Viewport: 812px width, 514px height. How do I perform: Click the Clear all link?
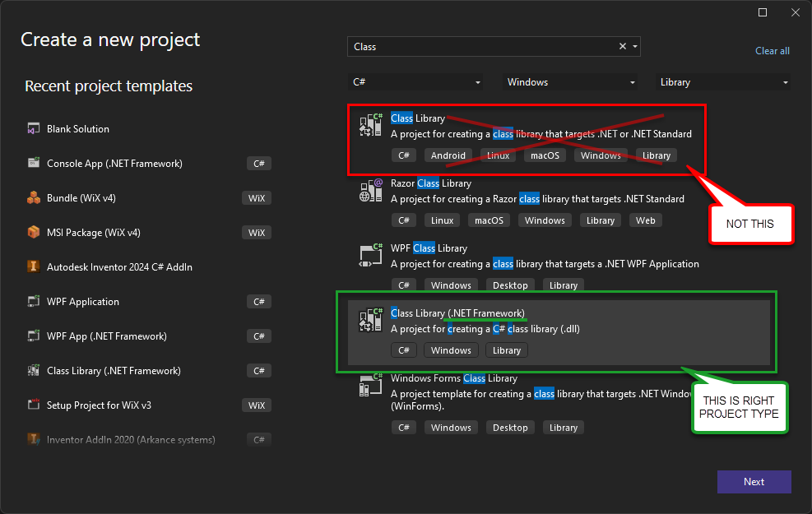click(772, 50)
